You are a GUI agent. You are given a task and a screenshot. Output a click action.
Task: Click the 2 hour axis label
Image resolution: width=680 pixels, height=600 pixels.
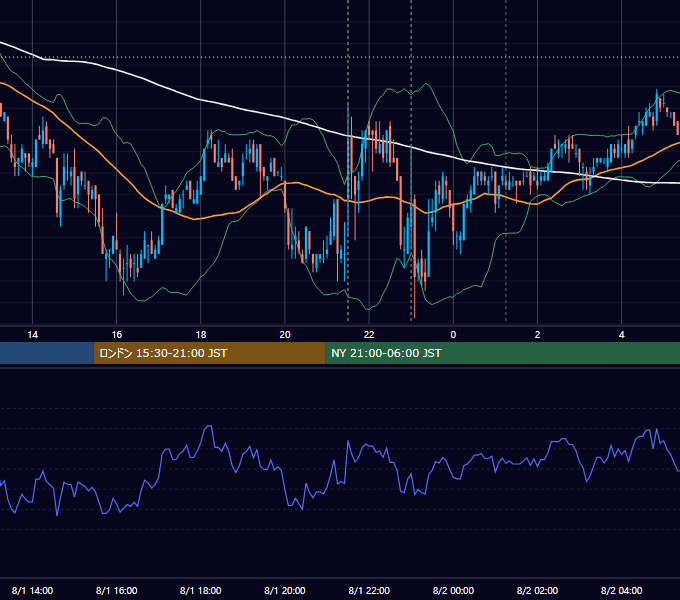[537, 335]
